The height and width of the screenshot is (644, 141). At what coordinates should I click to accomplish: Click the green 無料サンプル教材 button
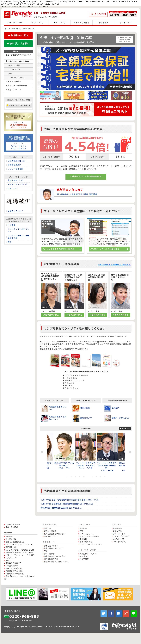18,44
